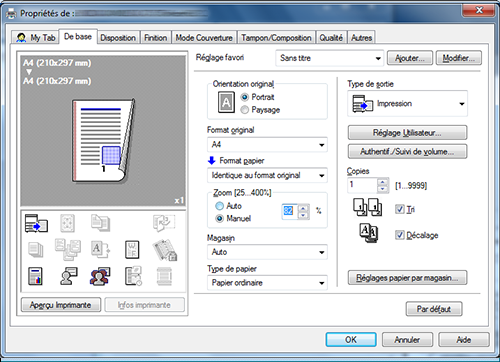Switch to the Qualité tab

click(331, 38)
